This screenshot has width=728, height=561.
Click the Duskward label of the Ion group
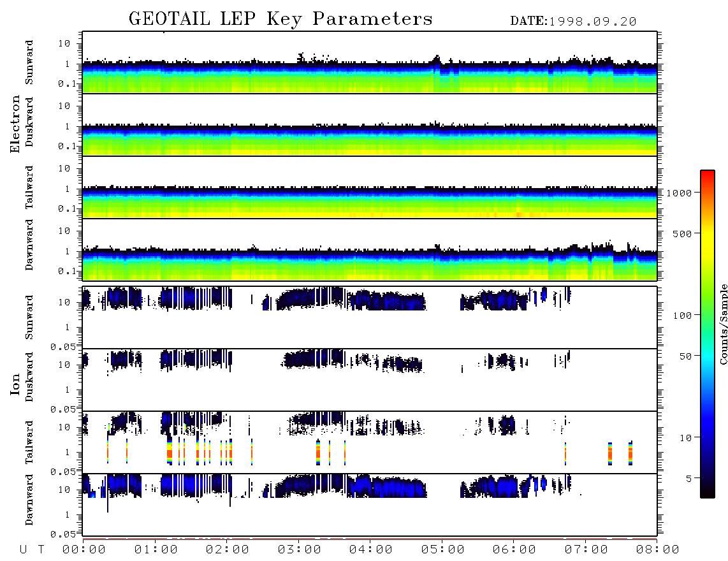pos(29,377)
